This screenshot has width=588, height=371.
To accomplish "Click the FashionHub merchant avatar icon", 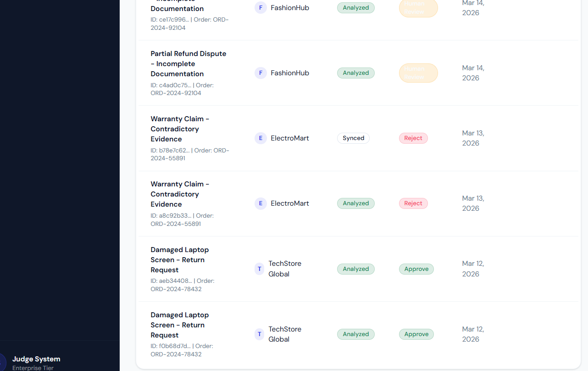I will pyautogui.click(x=261, y=7).
